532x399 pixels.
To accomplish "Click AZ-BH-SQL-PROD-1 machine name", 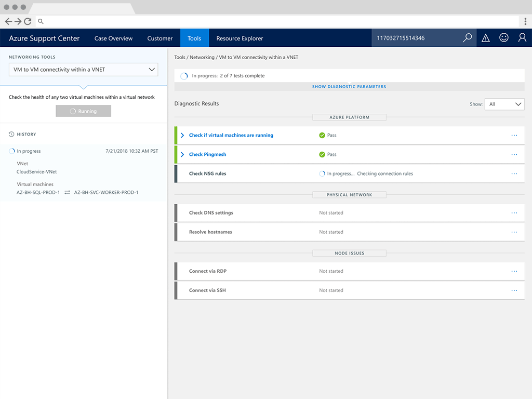I will pyautogui.click(x=38, y=192).
